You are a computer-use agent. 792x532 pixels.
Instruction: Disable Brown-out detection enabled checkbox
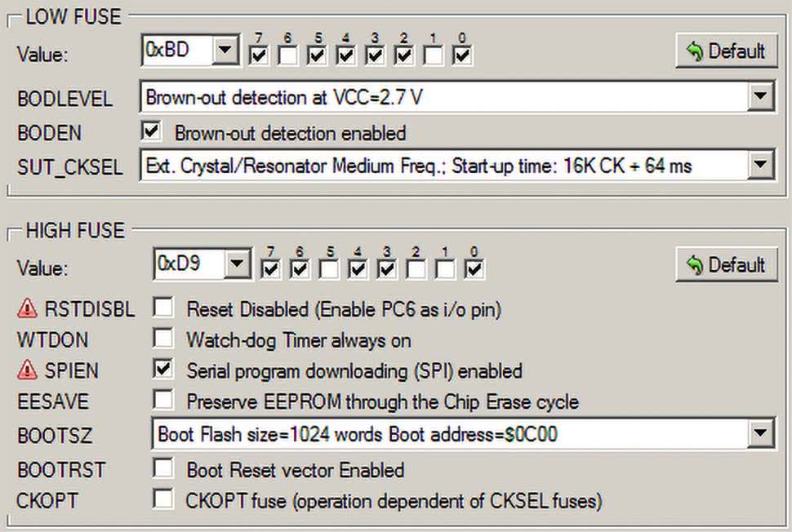[x=150, y=131]
